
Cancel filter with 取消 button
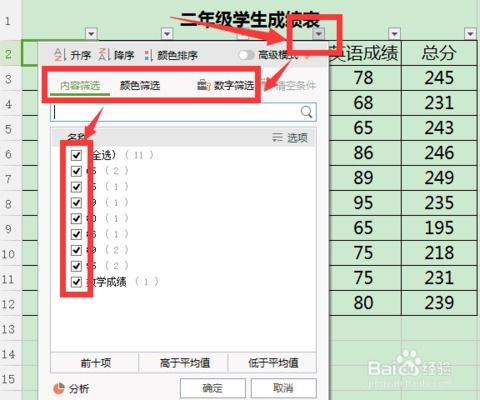tap(283, 388)
